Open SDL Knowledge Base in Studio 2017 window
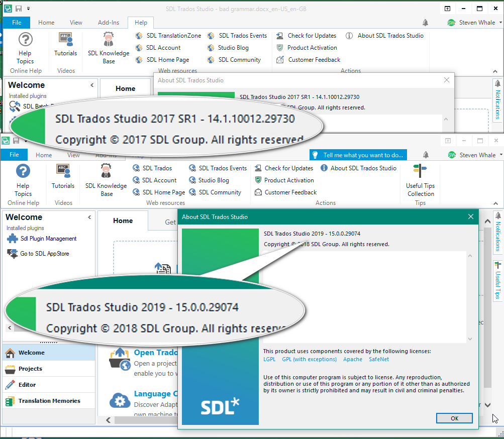 pyautogui.click(x=109, y=48)
